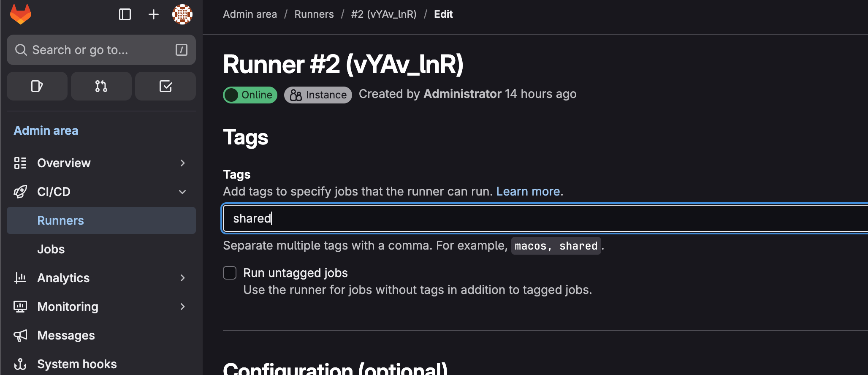Enable Run untagged jobs checkbox
868x375 pixels.
pyautogui.click(x=230, y=273)
